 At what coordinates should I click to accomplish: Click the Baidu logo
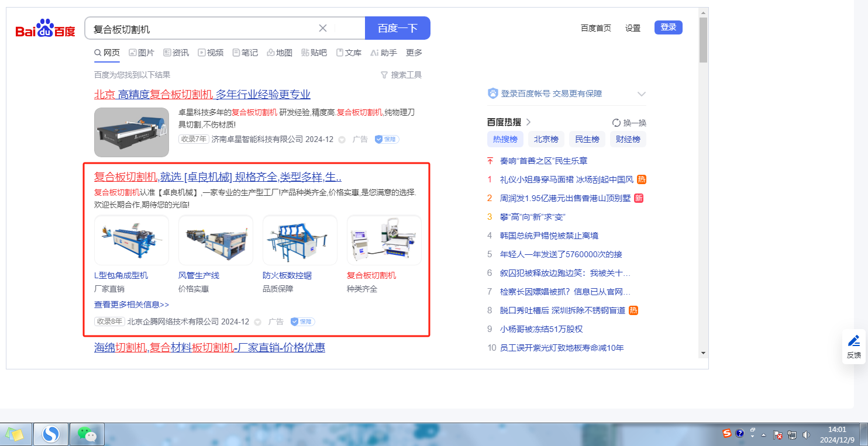(x=46, y=28)
